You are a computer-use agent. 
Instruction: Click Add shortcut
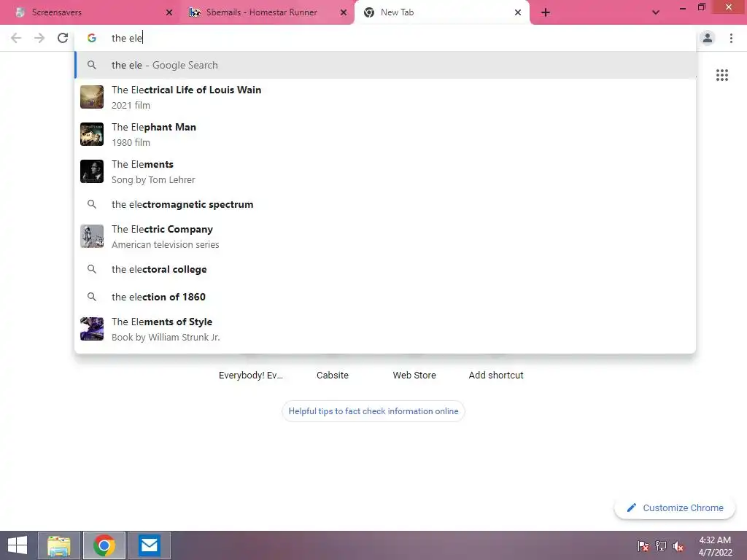496,375
